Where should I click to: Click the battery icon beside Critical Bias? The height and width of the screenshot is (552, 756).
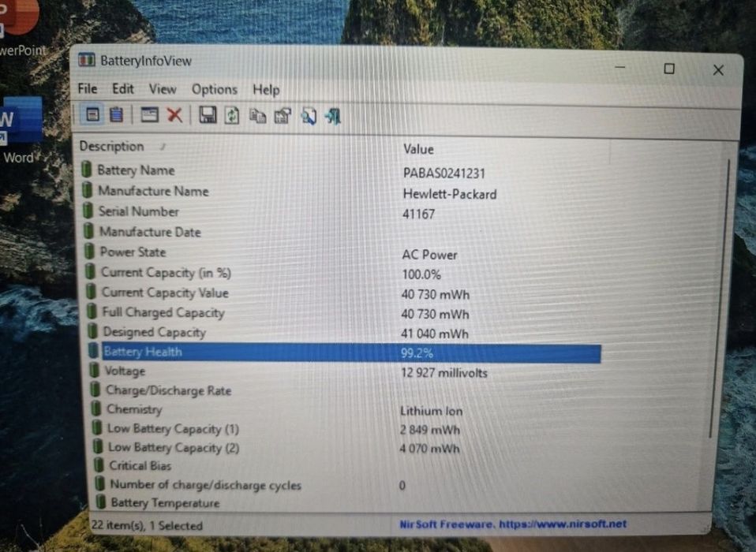point(99,464)
